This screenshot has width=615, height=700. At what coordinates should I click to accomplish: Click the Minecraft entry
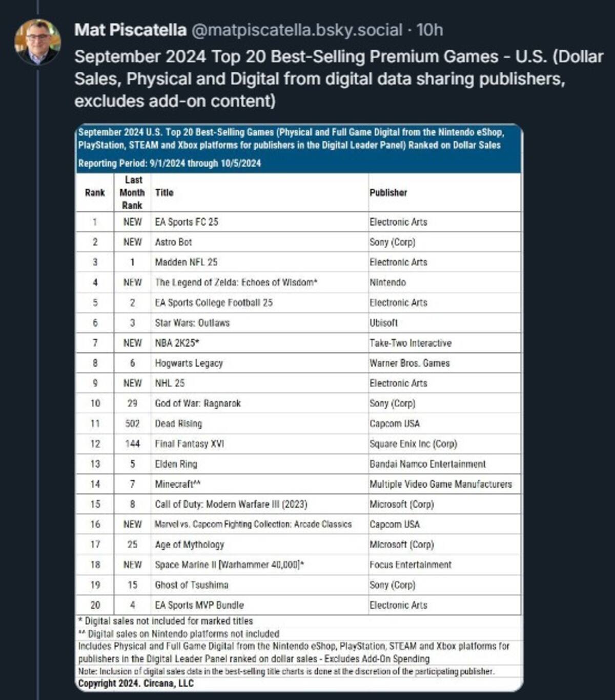pos(177,484)
